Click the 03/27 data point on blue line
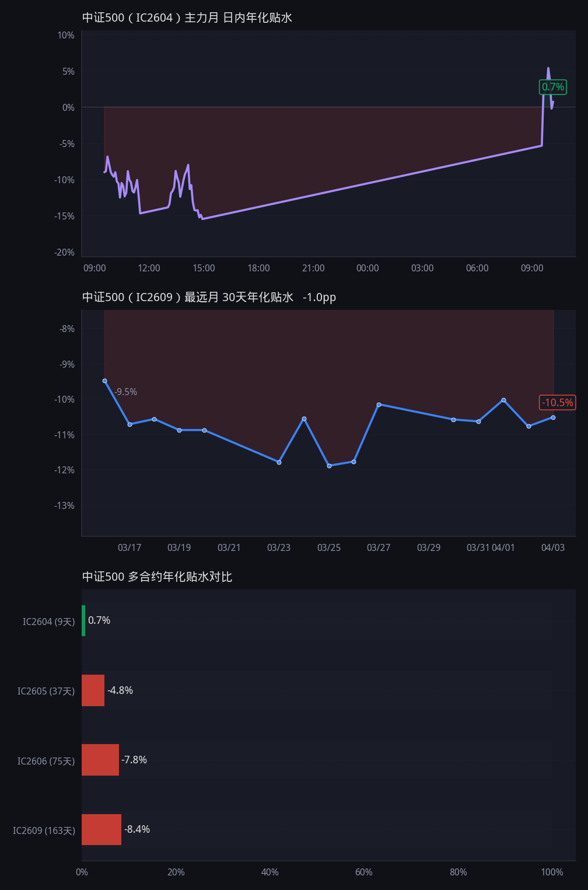Image resolution: width=588 pixels, height=890 pixels. click(379, 404)
